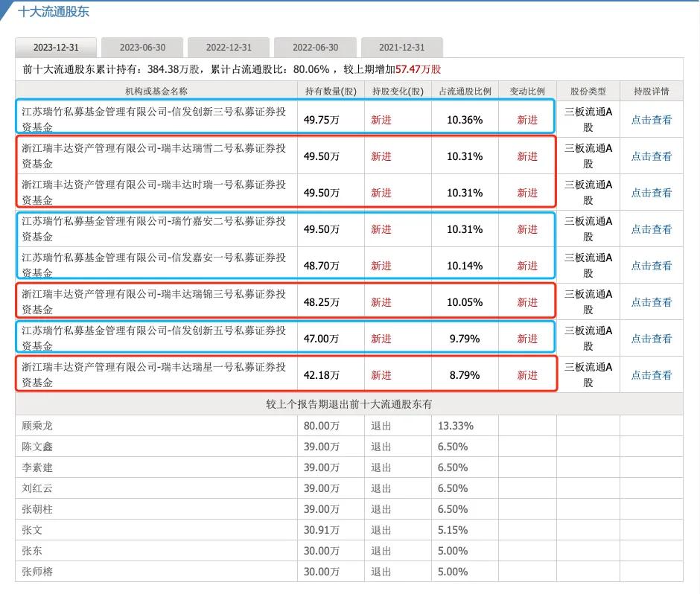
Task: Switch to the 2021-12-31 tab
Action: click(x=401, y=46)
